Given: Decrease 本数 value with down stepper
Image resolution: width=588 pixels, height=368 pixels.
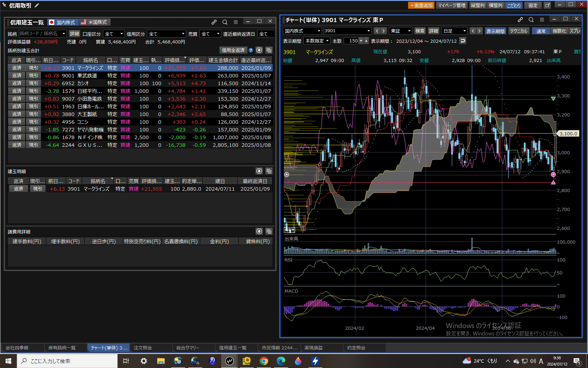Looking at the screenshot, I should tap(361, 41).
